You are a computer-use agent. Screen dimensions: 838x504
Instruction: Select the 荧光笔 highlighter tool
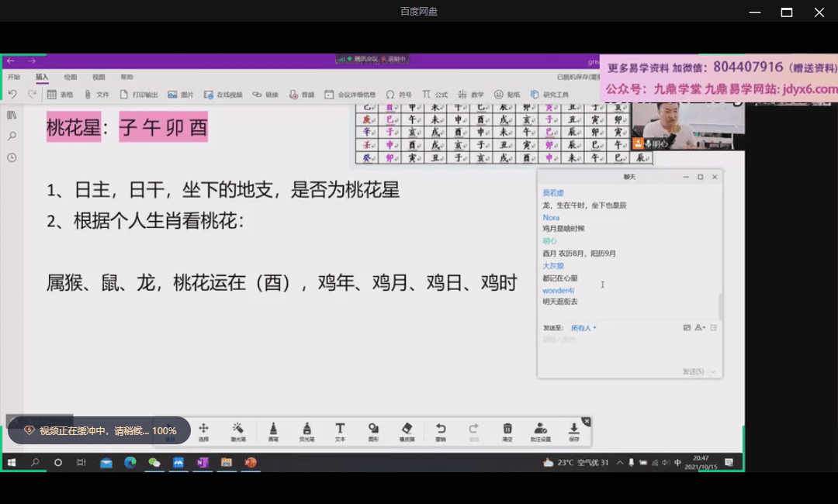click(x=306, y=431)
